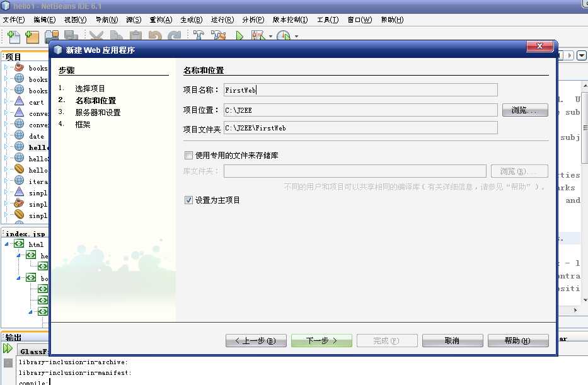Click the html tag icon in navigator

click(x=19, y=244)
